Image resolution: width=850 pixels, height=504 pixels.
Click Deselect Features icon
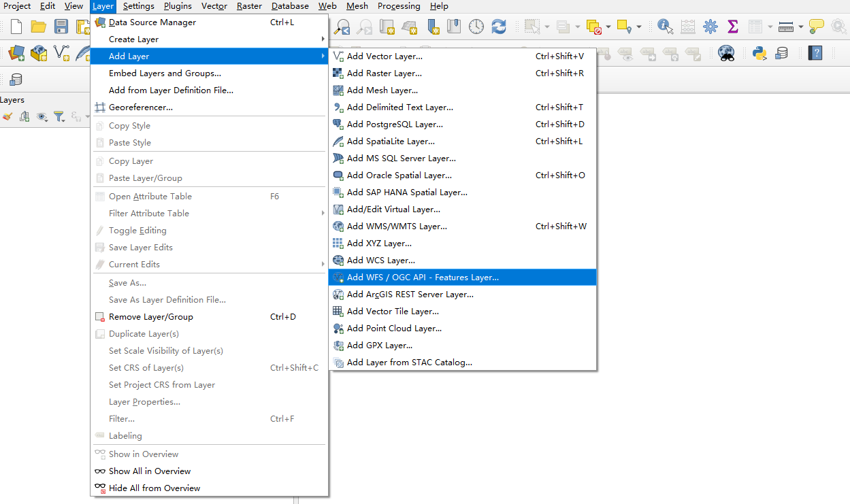pyautogui.click(x=593, y=27)
